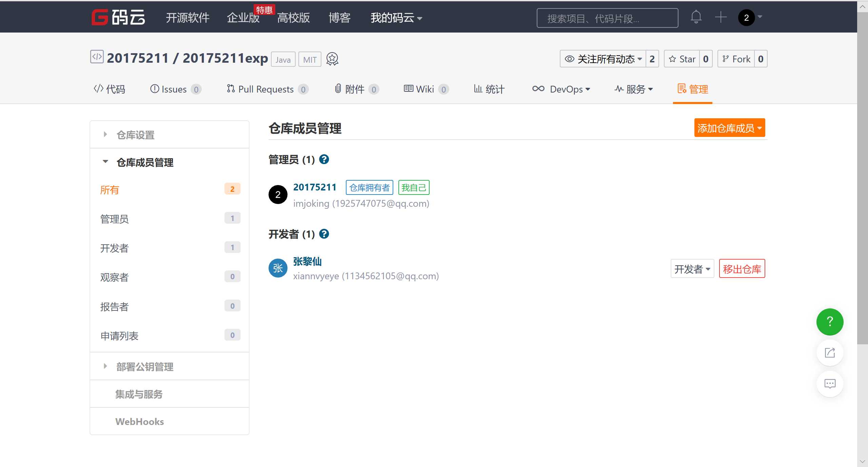Click the help icon beside 管理员 (1)

(324, 159)
